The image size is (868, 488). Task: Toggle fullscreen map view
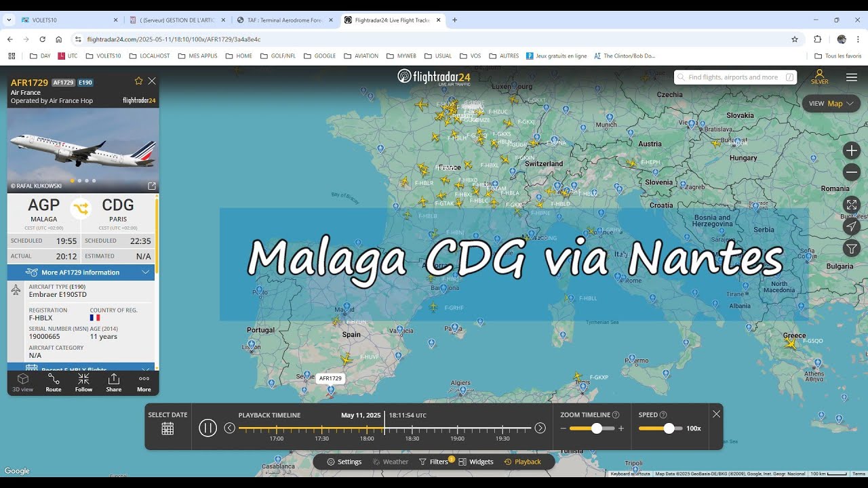852,205
